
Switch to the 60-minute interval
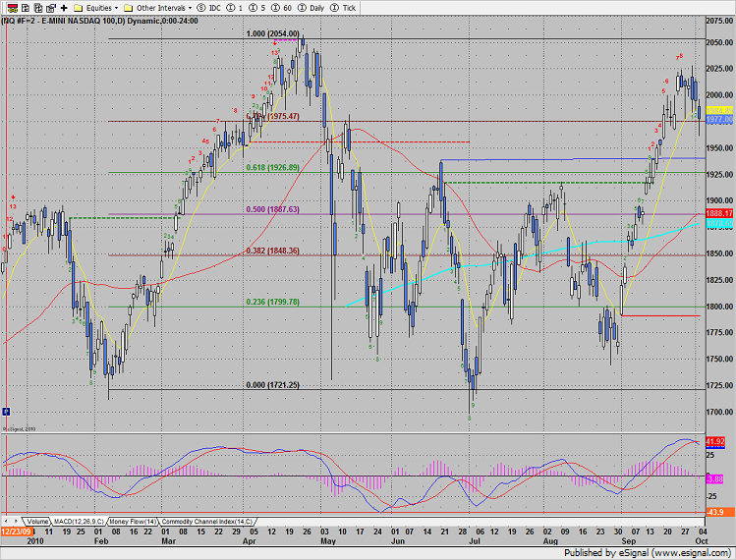coord(281,8)
